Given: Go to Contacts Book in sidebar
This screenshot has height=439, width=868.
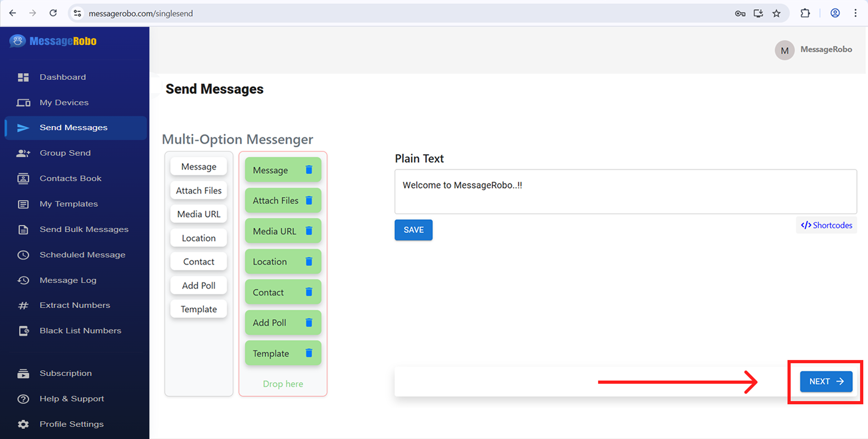Looking at the screenshot, I should [70, 178].
